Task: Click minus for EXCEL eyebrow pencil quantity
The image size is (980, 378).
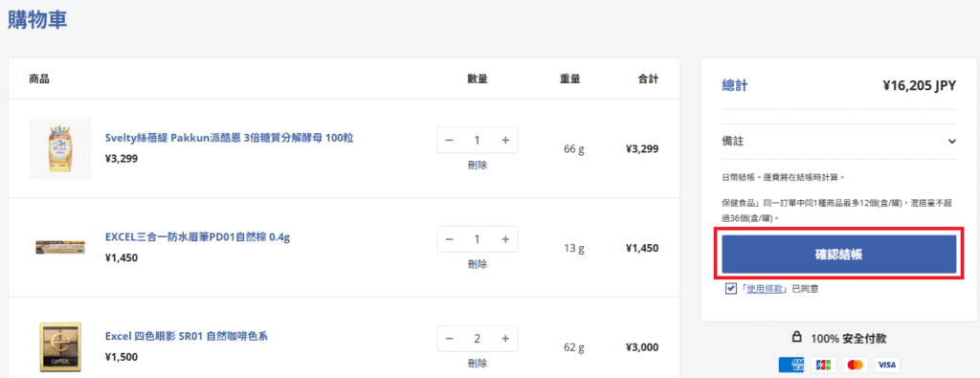Action: [450, 239]
